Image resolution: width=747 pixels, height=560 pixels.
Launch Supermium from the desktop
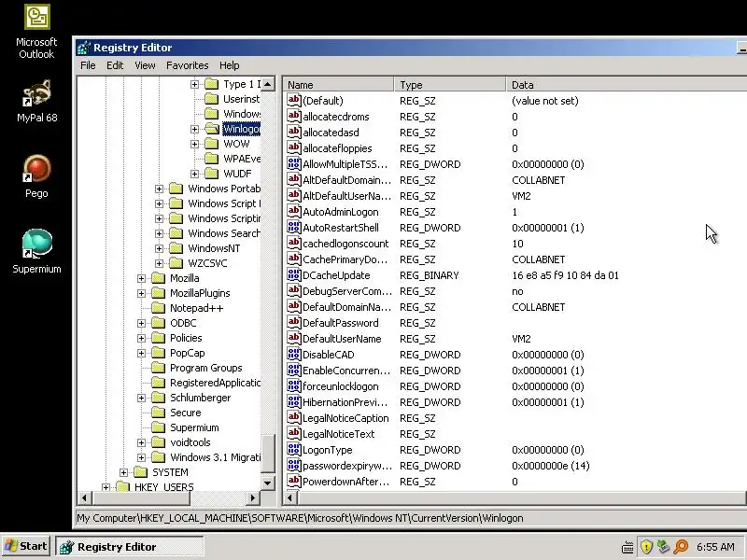pyautogui.click(x=36, y=251)
